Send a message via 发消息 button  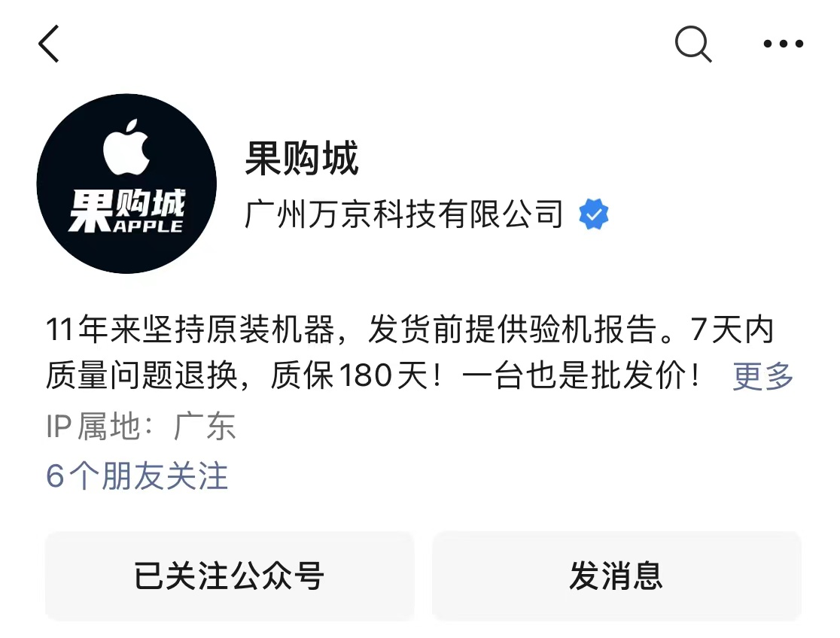[616, 576]
